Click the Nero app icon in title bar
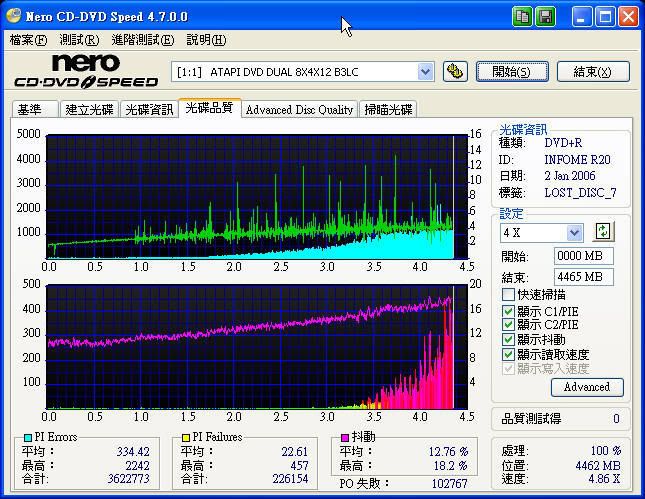 [x=14, y=17]
